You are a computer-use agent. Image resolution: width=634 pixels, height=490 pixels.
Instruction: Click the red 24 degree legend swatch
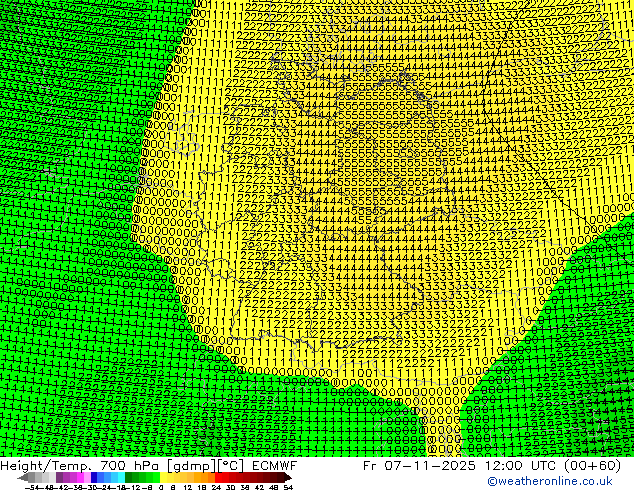tap(218, 477)
